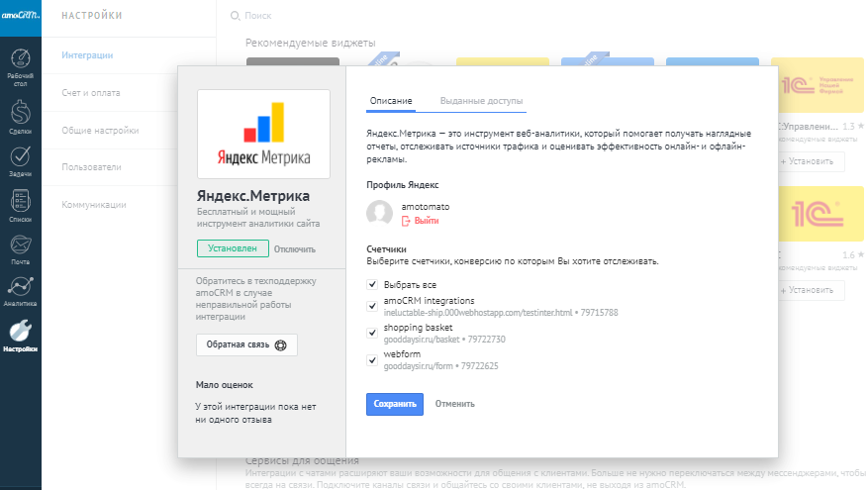Click the Сервисы для общения heading

[x=302, y=460]
